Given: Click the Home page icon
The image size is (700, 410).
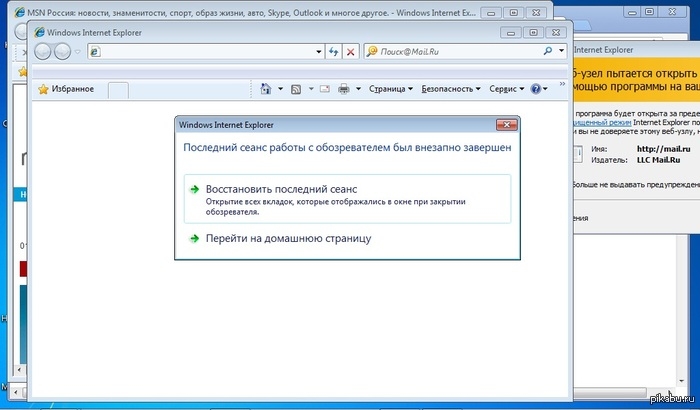Looking at the screenshot, I should click(x=266, y=89).
